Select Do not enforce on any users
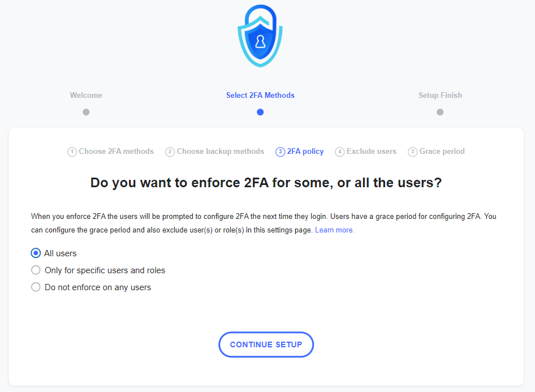This screenshot has height=392, width=535. point(36,287)
